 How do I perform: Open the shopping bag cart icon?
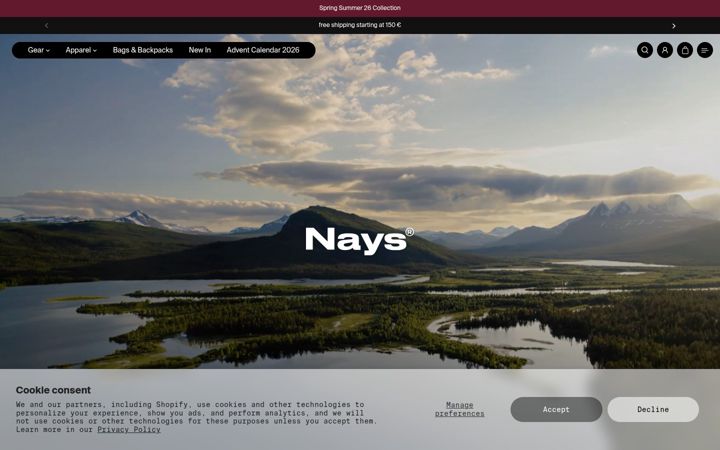(x=685, y=50)
